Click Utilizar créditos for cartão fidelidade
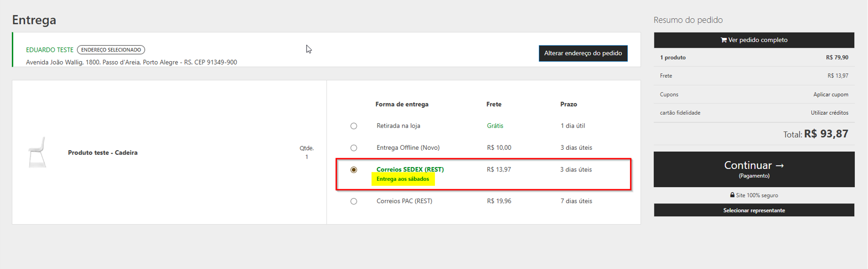The width and height of the screenshot is (868, 269). click(x=829, y=113)
